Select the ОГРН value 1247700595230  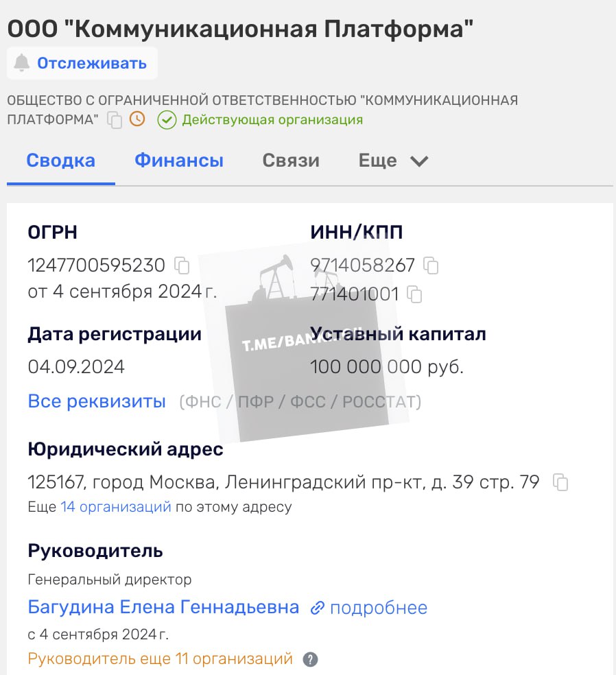pyautogui.click(x=97, y=265)
